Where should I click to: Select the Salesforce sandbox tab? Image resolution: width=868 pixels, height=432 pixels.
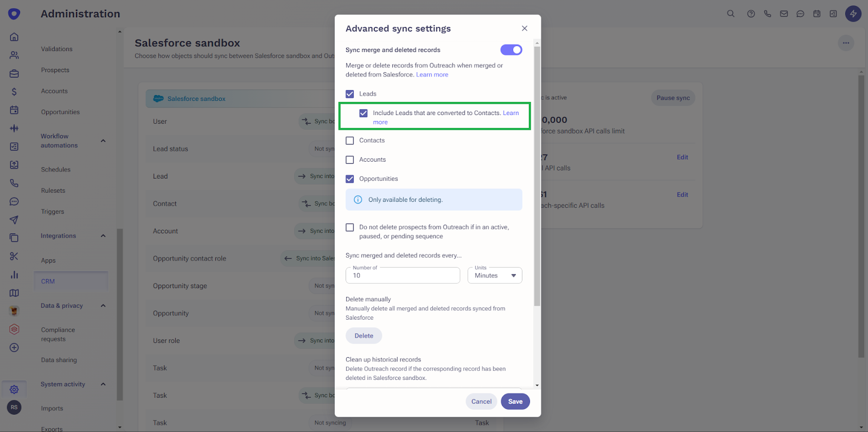pos(240,99)
